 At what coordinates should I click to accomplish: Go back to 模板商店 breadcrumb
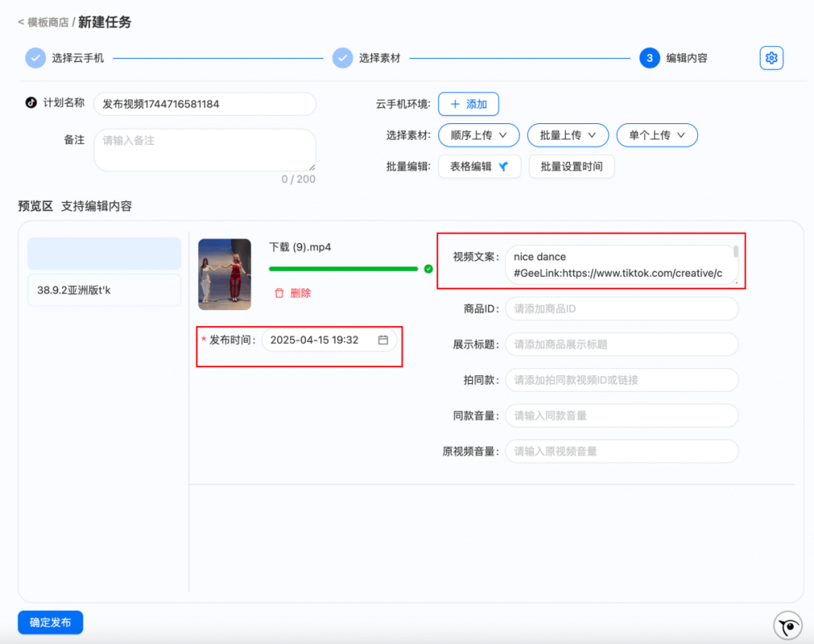coord(47,22)
